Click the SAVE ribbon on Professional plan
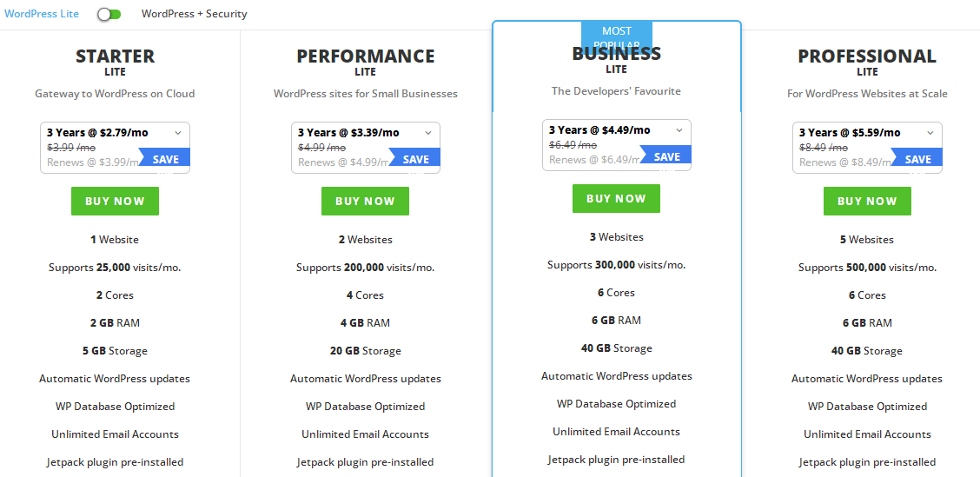Screen dimensions: 980x477 (918, 159)
